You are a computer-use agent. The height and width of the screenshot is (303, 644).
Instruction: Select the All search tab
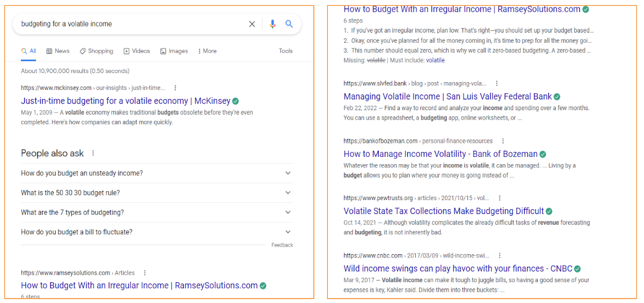29,51
